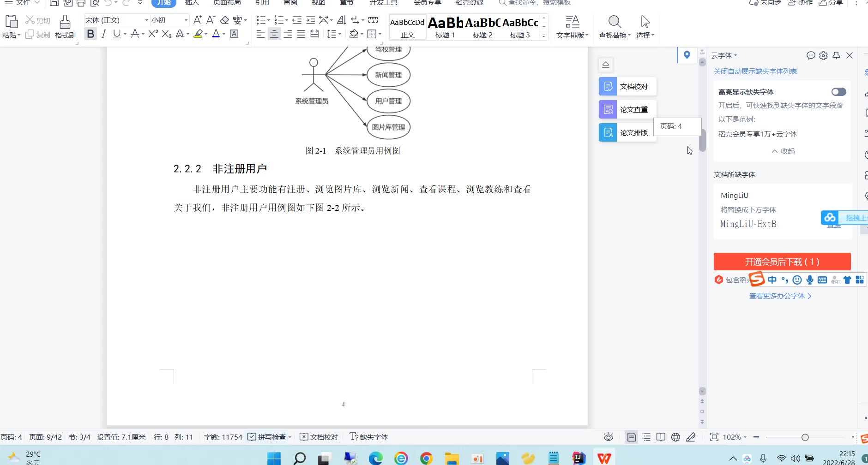The height and width of the screenshot is (465, 868).
Task: Click the sort (A-Z) icon
Action: pyautogui.click(x=342, y=20)
